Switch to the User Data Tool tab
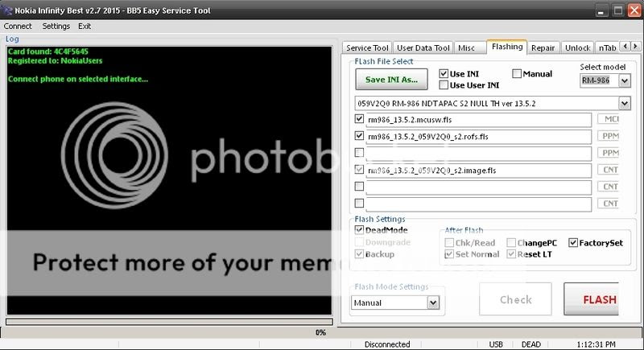644x350 pixels. point(423,48)
